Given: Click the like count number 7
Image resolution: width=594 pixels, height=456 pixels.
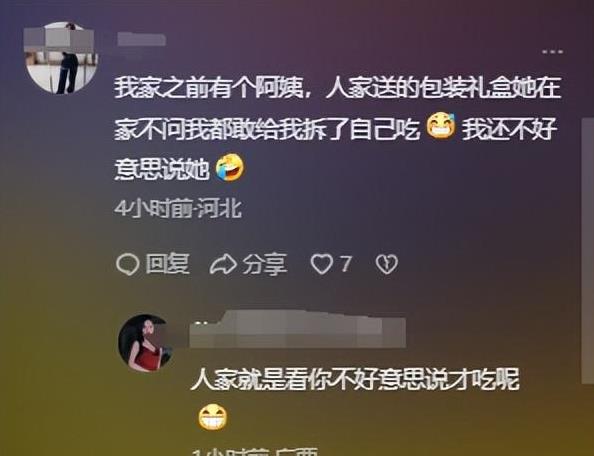Looking at the screenshot, I should pos(345,264).
